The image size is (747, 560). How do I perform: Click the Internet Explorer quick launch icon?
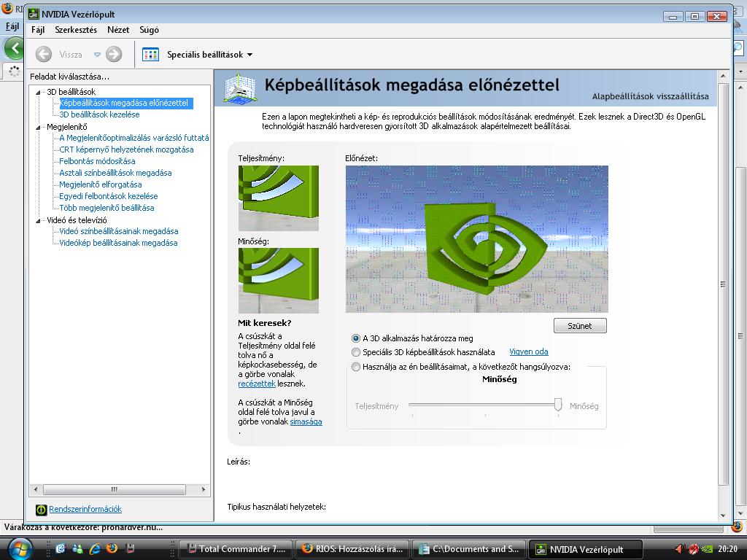point(94,548)
